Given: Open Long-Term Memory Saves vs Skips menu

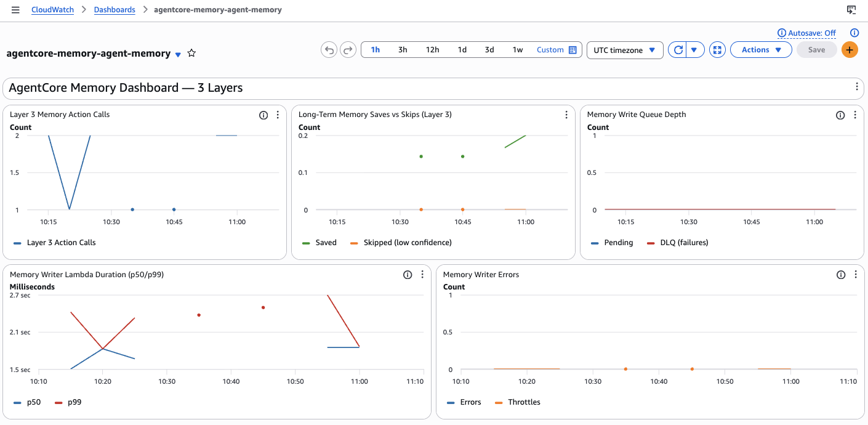Looking at the screenshot, I should point(566,115).
